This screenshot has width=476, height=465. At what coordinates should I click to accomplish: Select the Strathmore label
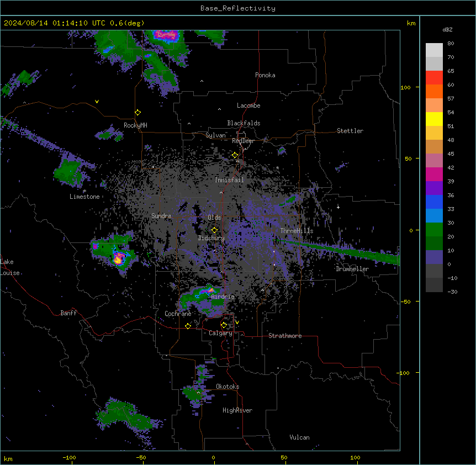(x=285, y=336)
